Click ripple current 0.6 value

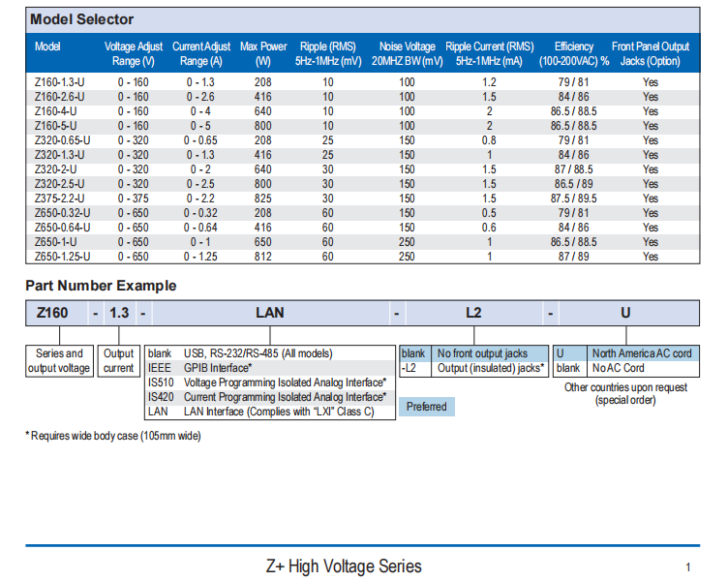[x=489, y=228]
